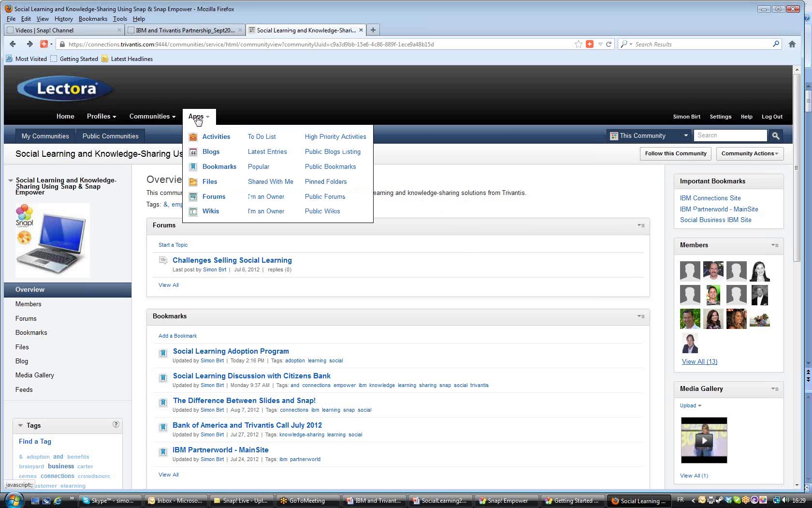Click the page vertical scrollbar down arrow
The width and height of the screenshot is (812, 508).
click(x=797, y=485)
